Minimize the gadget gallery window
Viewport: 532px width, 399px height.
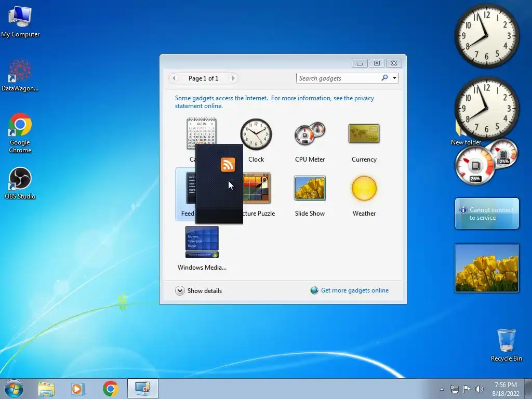tap(360, 63)
